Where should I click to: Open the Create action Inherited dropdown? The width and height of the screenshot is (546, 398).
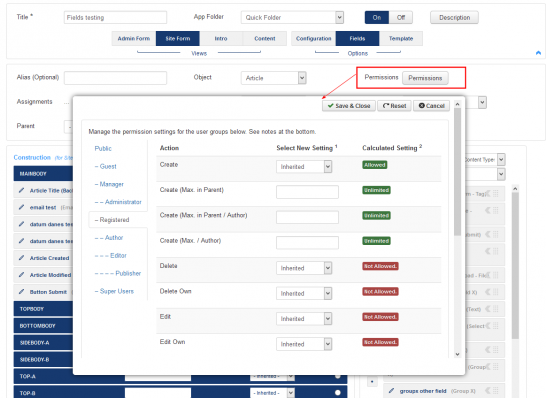(304, 167)
